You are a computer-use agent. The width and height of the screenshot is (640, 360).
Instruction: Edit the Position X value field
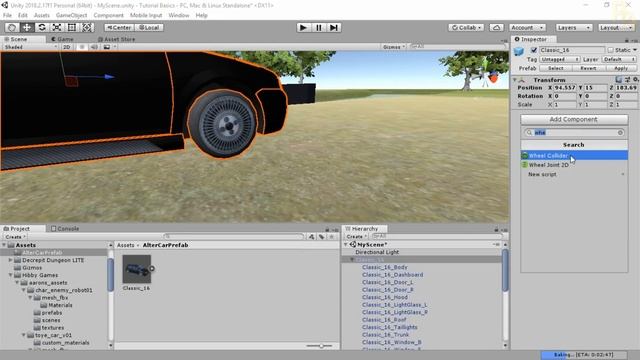click(x=565, y=88)
